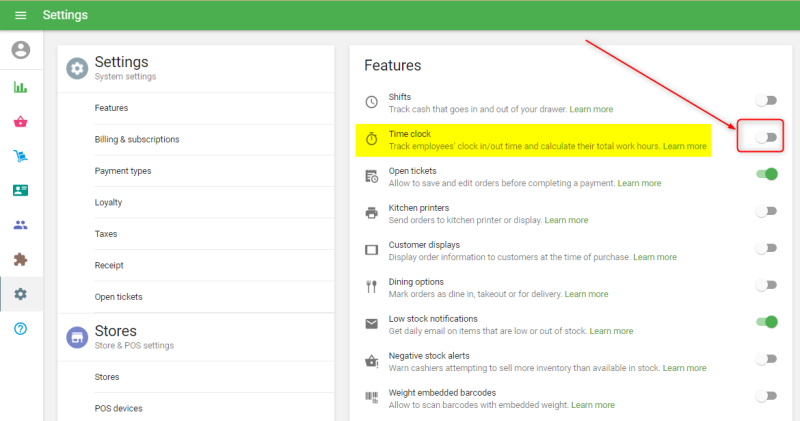
Task: Open the hamburger menu
Action: (x=20, y=15)
